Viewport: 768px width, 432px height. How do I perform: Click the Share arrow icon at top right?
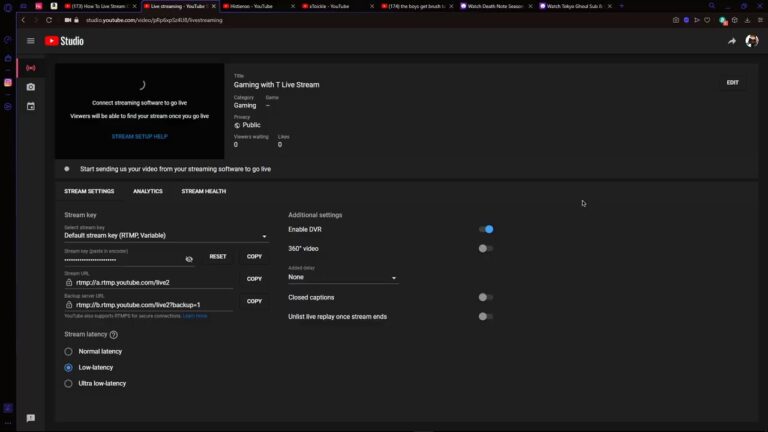pyautogui.click(x=732, y=42)
